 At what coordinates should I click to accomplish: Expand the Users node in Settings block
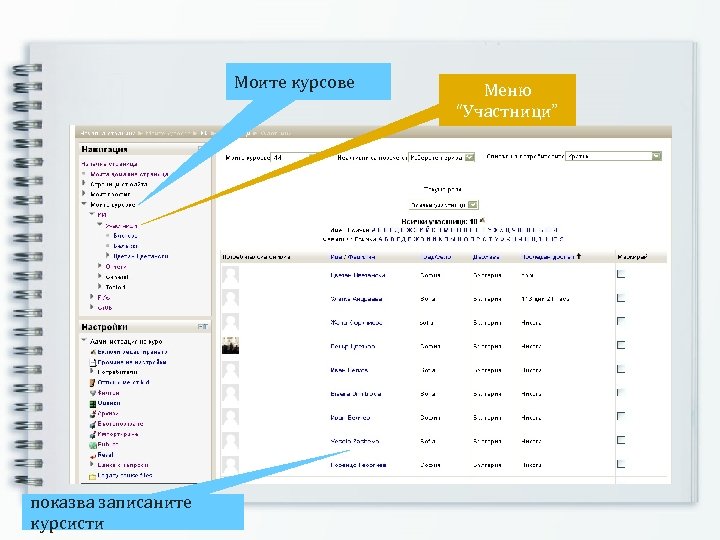[x=92, y=372]
